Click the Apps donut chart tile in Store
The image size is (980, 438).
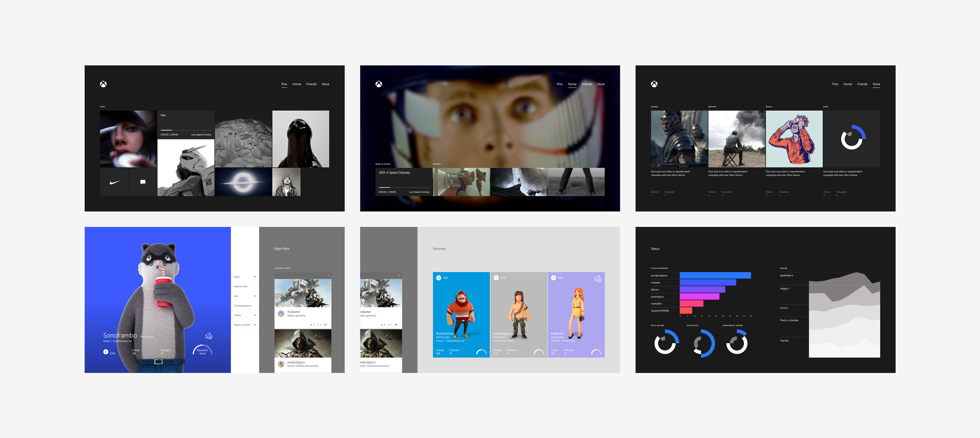coord(851,139)
